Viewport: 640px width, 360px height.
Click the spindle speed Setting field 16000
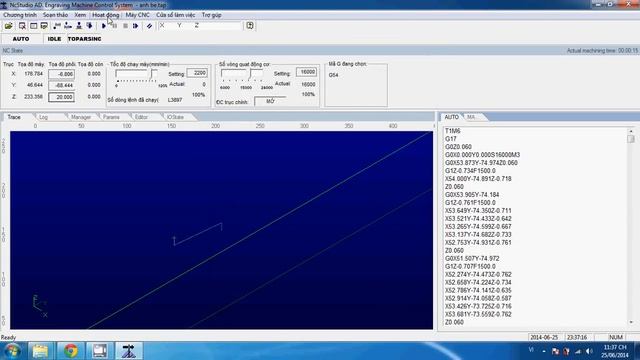tap(307, 72)
